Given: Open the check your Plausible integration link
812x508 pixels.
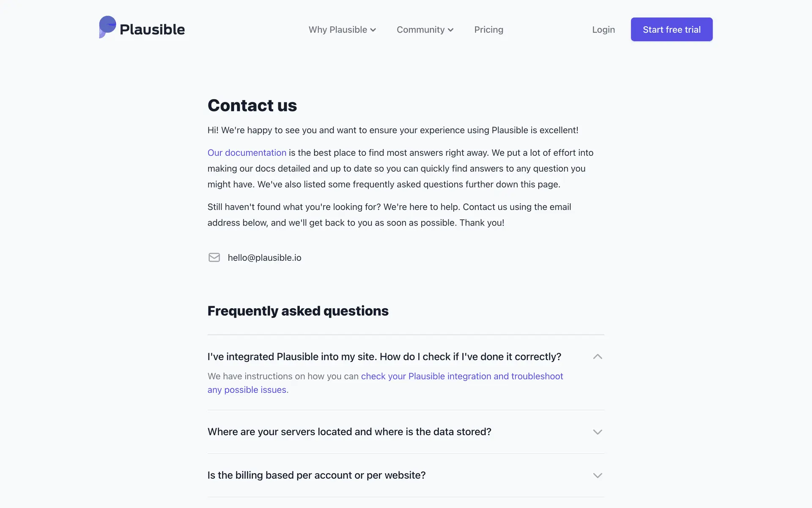Looking at the screenshot, I should click(x=462, y=376).
